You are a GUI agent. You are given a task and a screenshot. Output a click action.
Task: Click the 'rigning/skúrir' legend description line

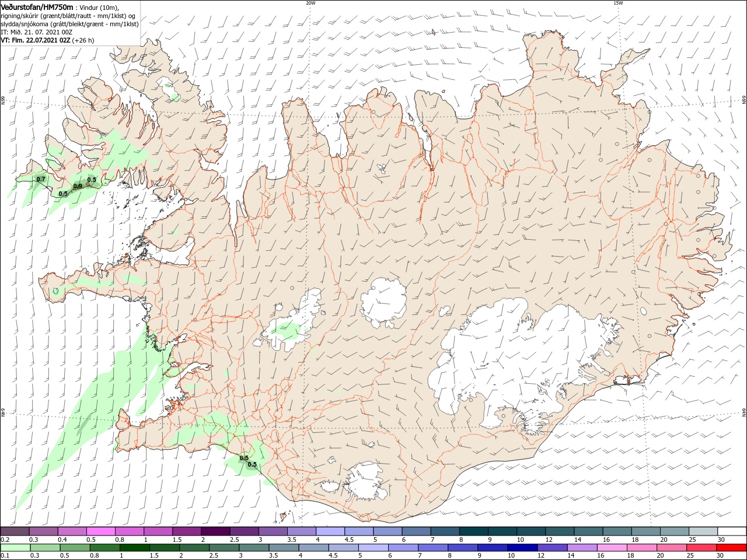tap(69, 16)
